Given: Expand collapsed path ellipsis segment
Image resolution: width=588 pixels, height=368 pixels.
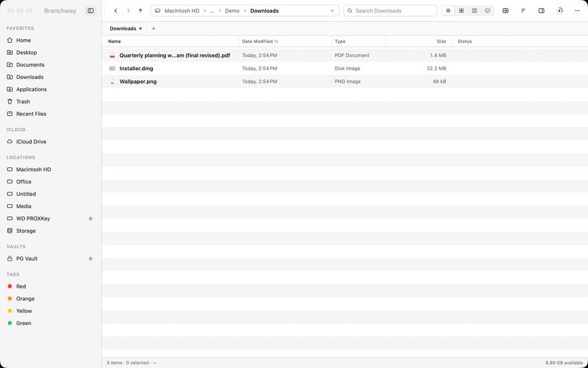Looking at the screenshot, I should [212, 11].
